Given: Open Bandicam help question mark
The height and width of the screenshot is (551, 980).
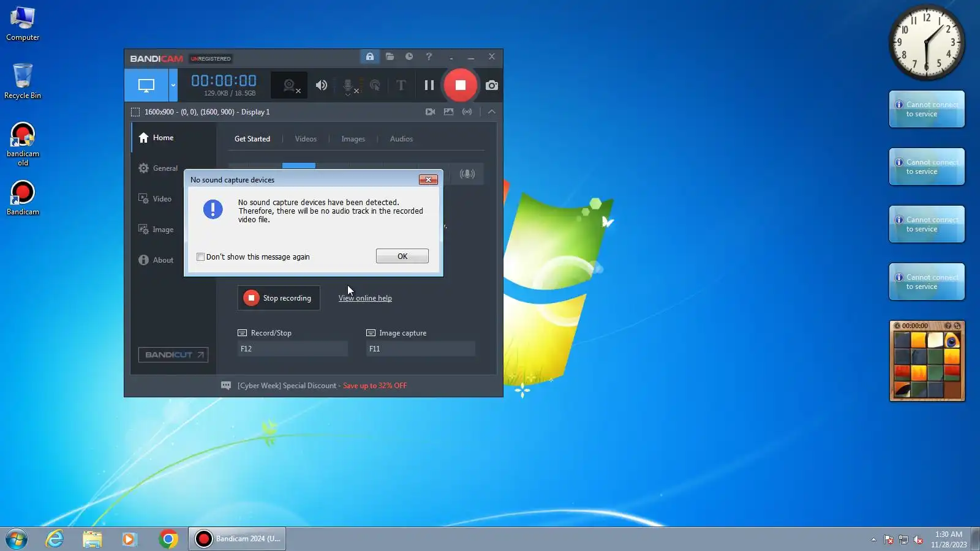Looking at the screenshot, I should coord(429,56).
